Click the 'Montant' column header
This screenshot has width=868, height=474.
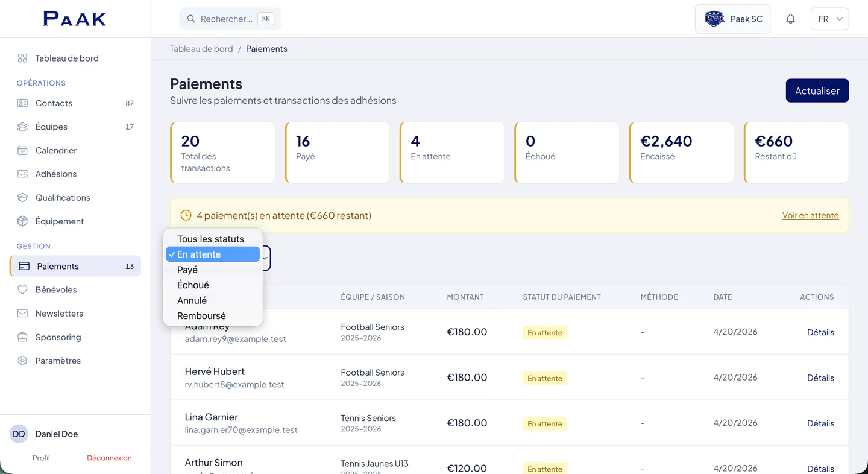[x=465, y=297]
